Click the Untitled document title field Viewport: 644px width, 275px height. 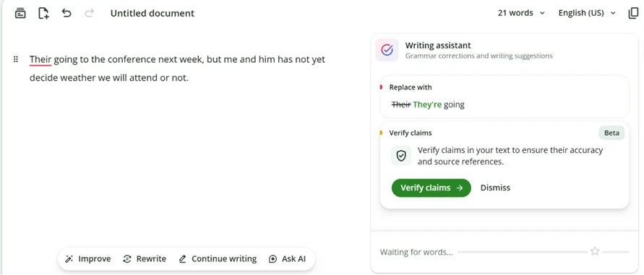153,13
